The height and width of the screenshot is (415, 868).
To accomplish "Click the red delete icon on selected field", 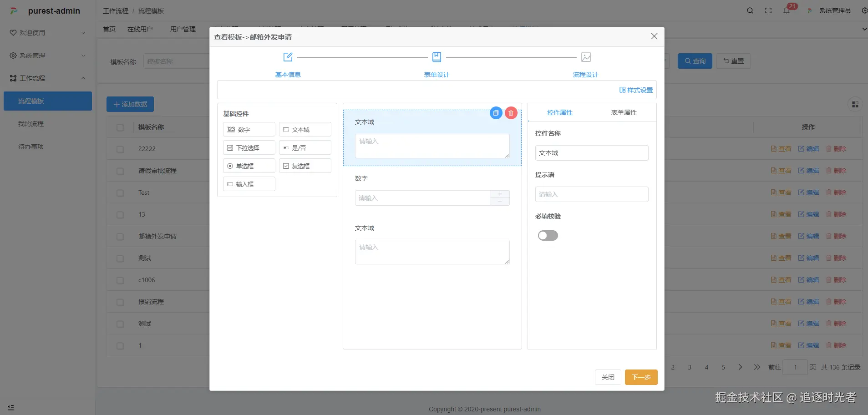I will pos(511,113).
